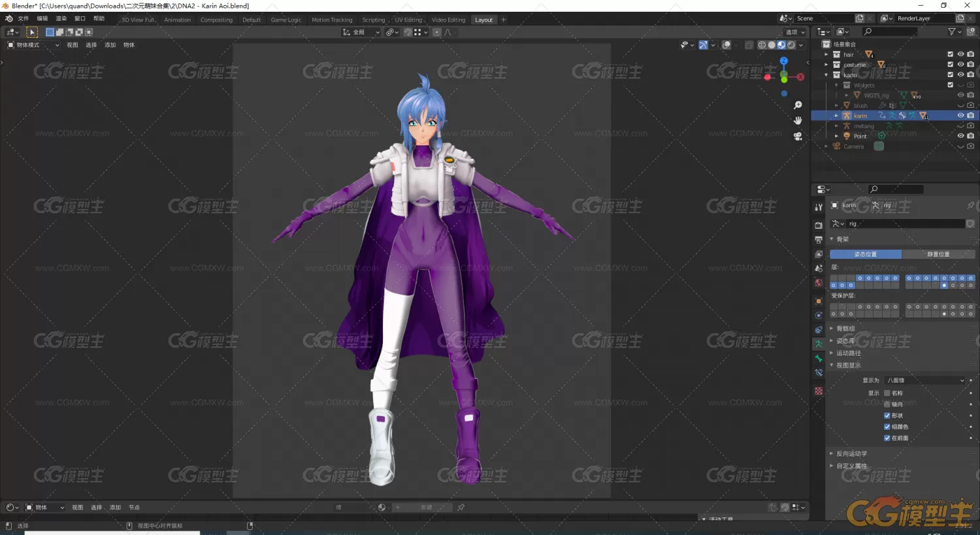Open the Bone Constraints properties tab
Image resolution: width=980 pixels, height=535 pixels.
click(819, 373)
